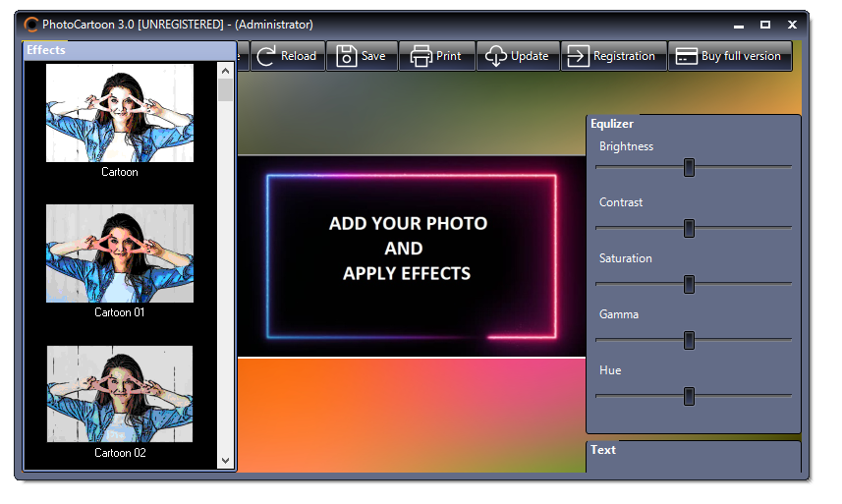The width and height of the screenshot is (842, 504).
Task: Apply the Cartoon 01 effect
Action: tap(120, 253)
